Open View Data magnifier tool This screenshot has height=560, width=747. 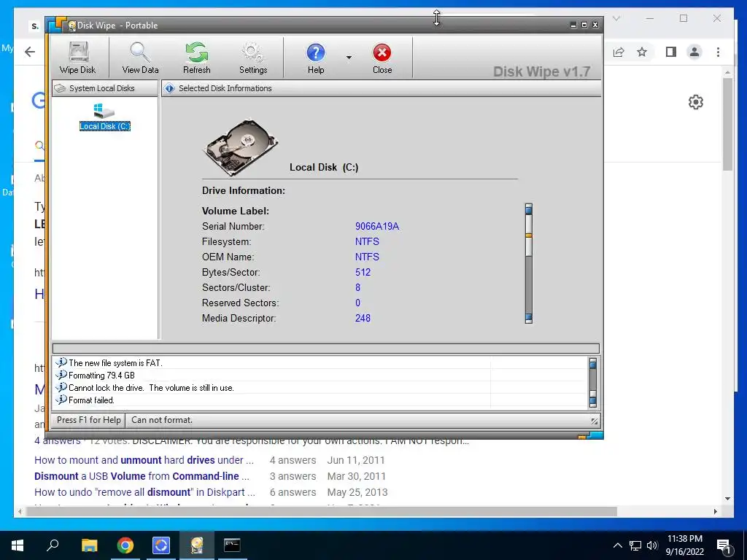click(140, 58)
